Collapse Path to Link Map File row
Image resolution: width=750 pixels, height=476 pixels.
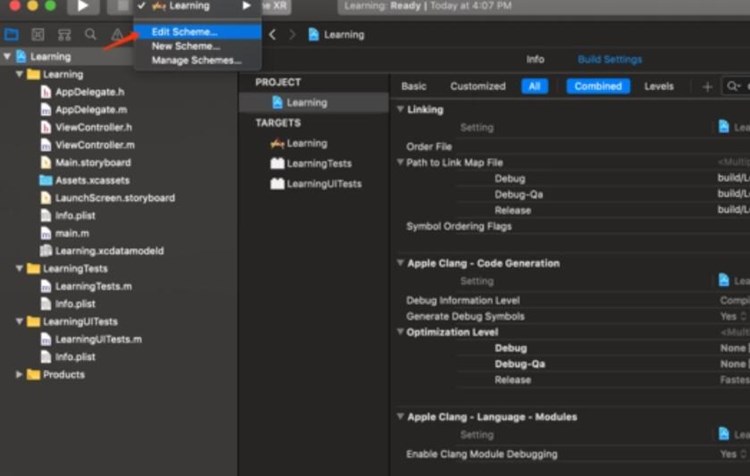(x=400, y=162)
